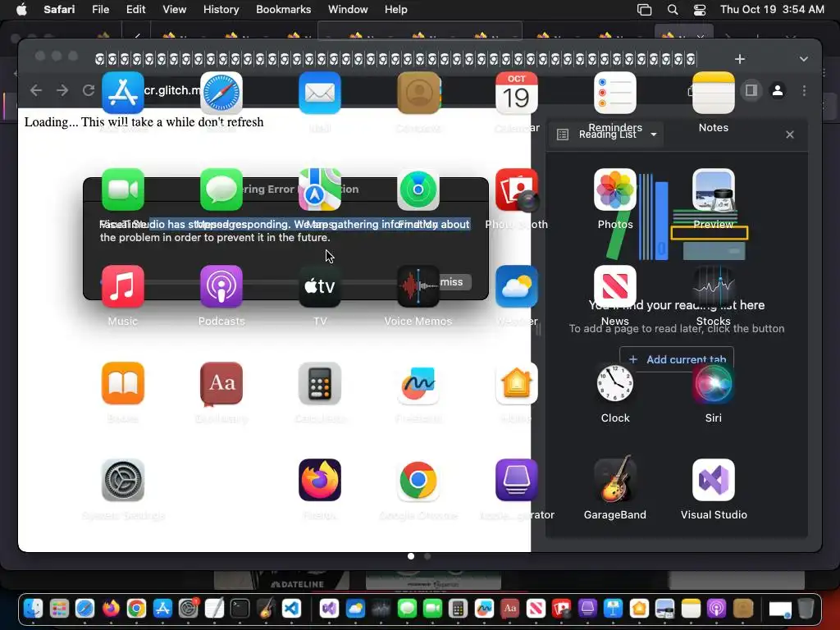The width and height of the screenshot is (840, 630).
Task: Toggle the Chrome side panel button
Action: tap(751, 90)
